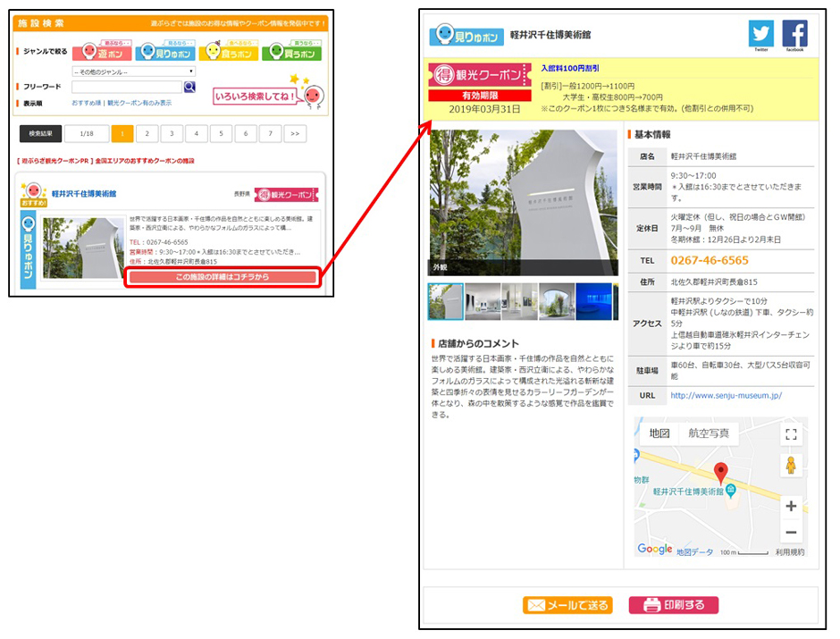Image resolution: width=840 pixels, height=639 pixels.
Task: Go to next pages with >> button
Action: coord(294,134)
